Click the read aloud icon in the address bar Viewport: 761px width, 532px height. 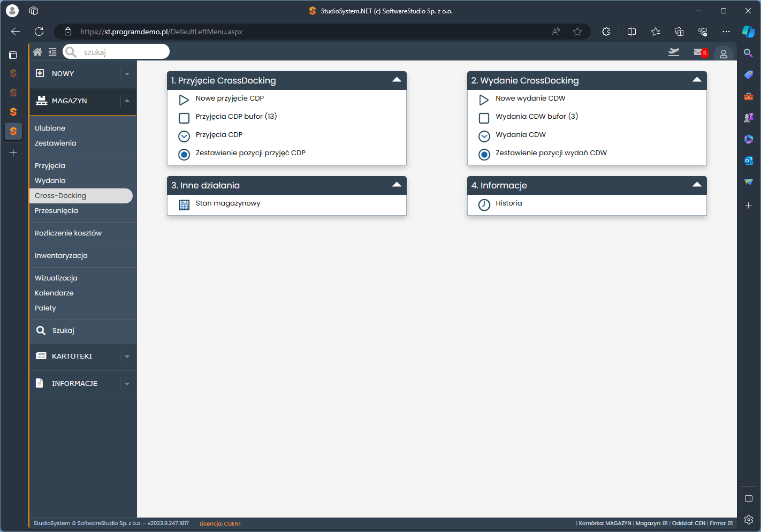(557, 32)
